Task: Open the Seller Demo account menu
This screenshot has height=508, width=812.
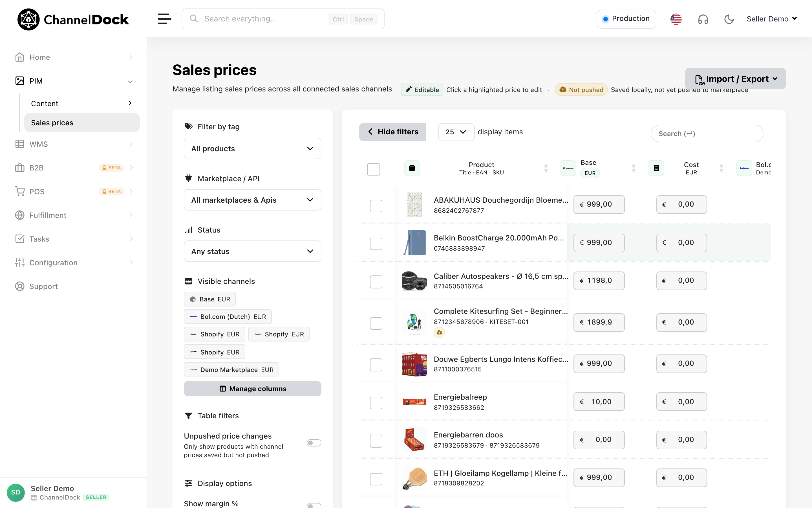Action: [x=771, y=19]
